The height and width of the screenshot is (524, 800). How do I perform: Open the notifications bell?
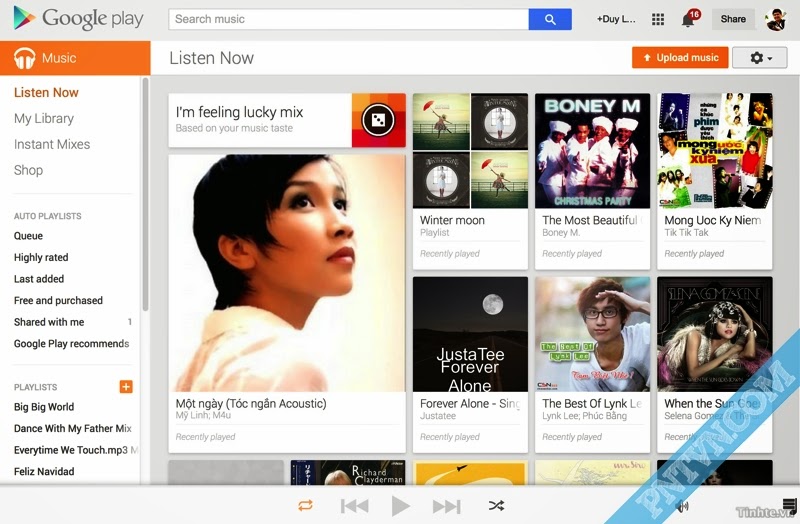(x=688, y=20)
